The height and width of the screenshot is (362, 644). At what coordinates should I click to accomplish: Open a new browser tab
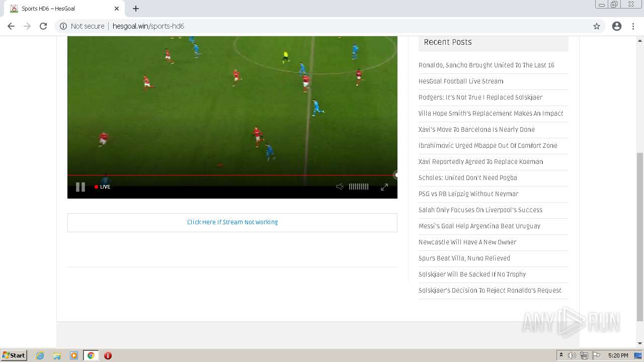click(x=136, y=9)
